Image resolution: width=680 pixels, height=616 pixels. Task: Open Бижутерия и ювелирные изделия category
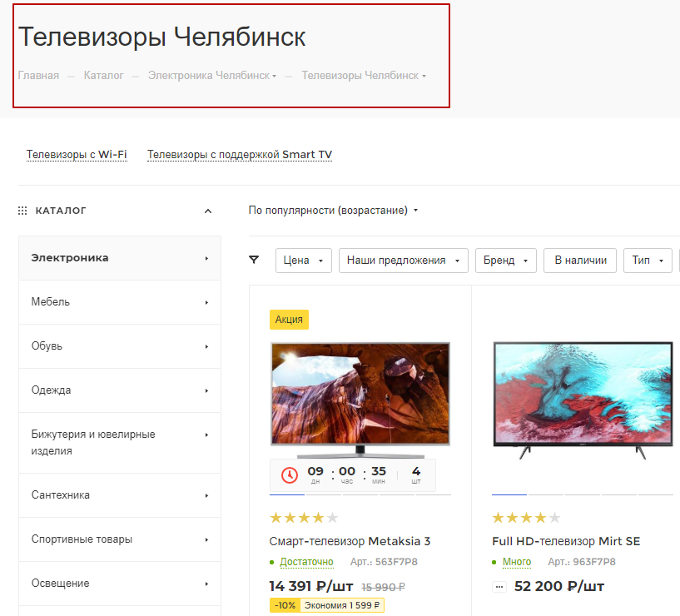click(x=120, y=443)
